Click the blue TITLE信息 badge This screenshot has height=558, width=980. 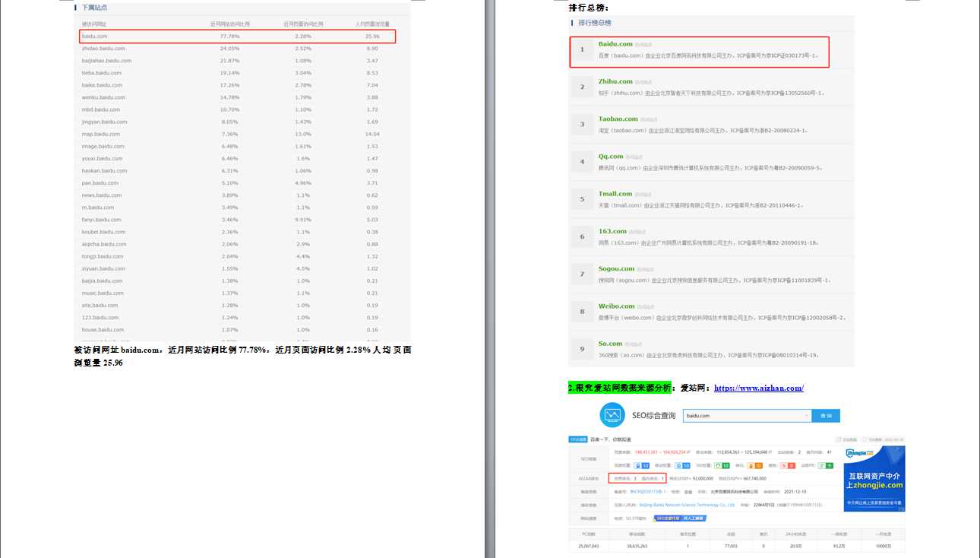pos(577,439)
